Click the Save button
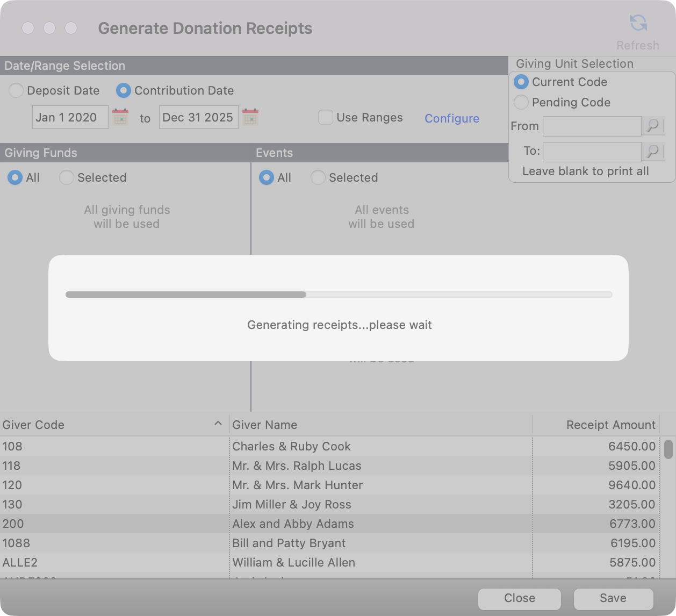Image resolution: width=676 pixels, height=616 pixels. coord(613,598)
